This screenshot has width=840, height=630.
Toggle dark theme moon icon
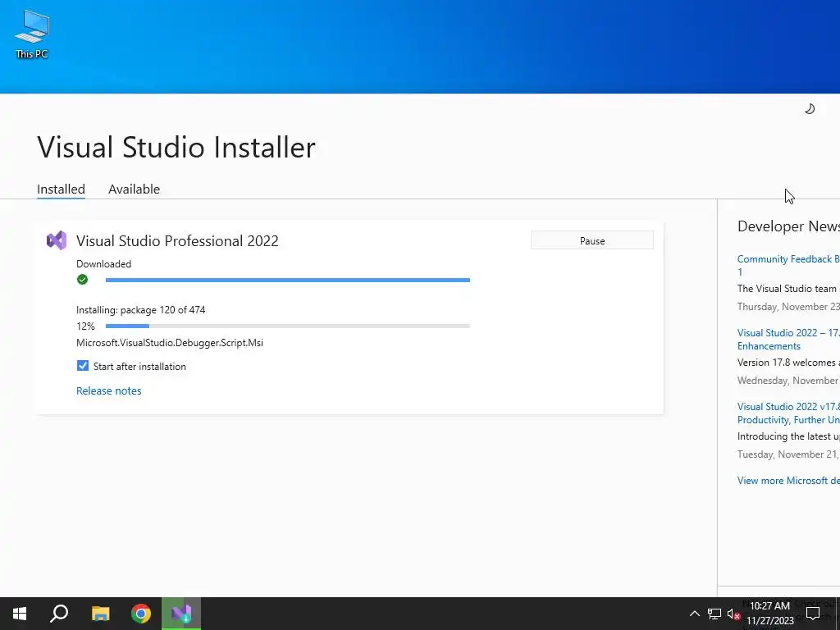coord(810,109)
